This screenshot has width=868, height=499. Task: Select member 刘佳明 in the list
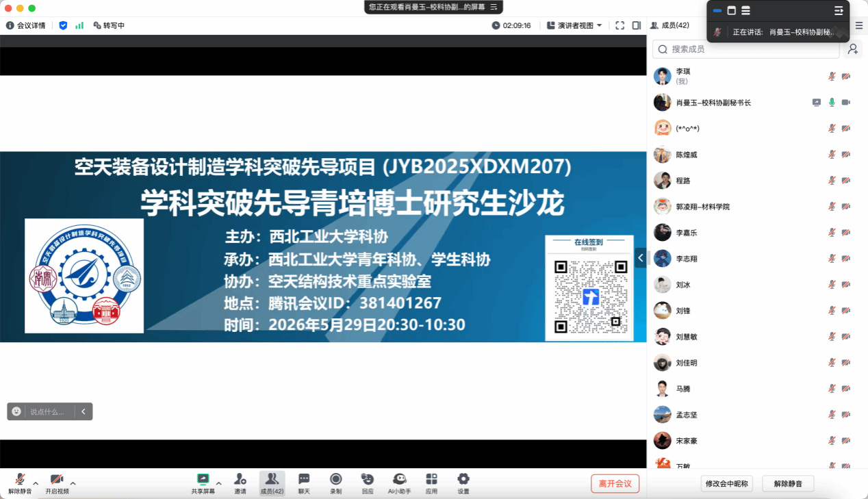click(757, 363)
